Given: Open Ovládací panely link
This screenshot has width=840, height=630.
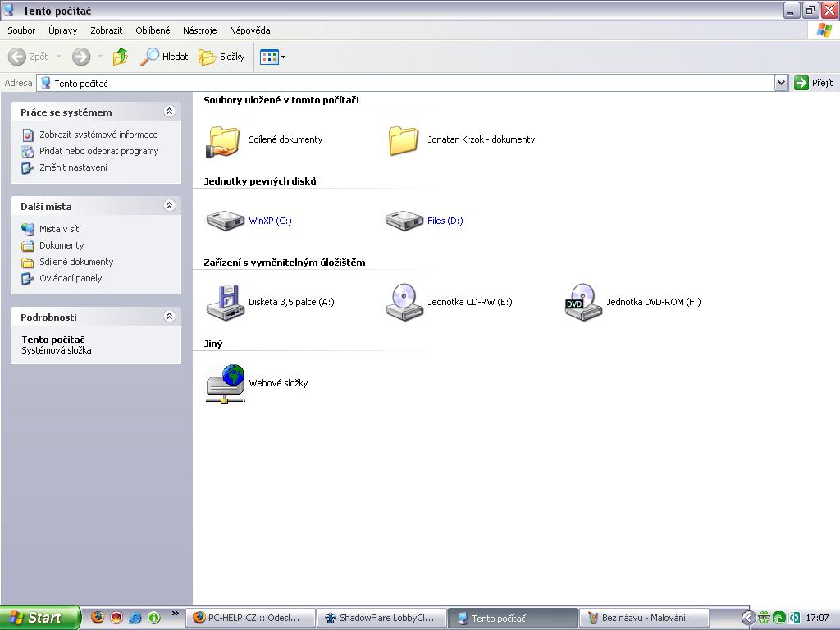Looking at the screenshot, I should pyautogui.click(x=71, y=278).
